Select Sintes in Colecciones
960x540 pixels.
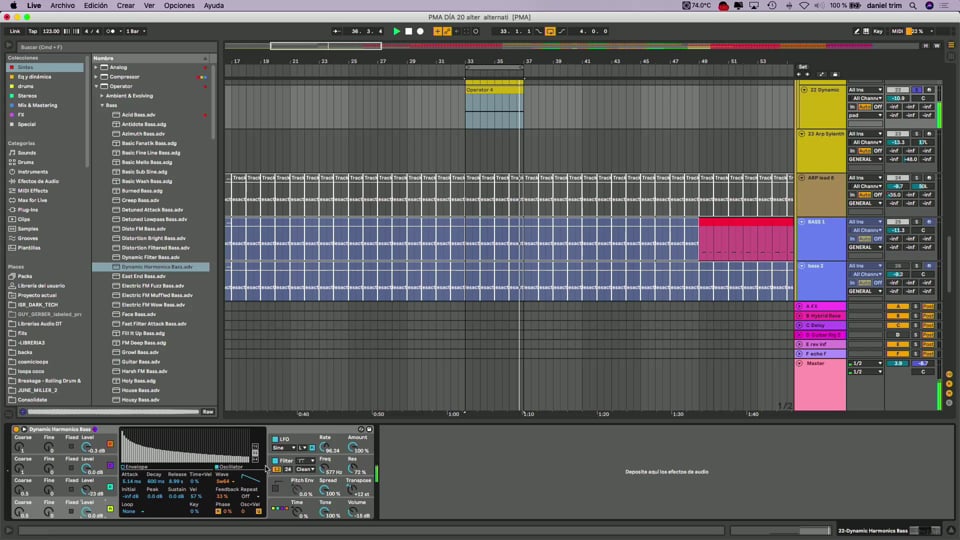tap(45, 67)
